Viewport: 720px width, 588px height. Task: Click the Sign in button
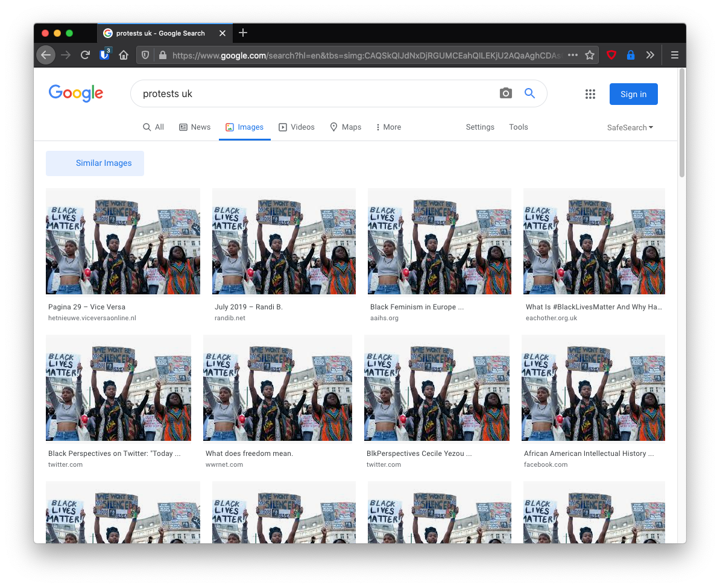point(633,94)
